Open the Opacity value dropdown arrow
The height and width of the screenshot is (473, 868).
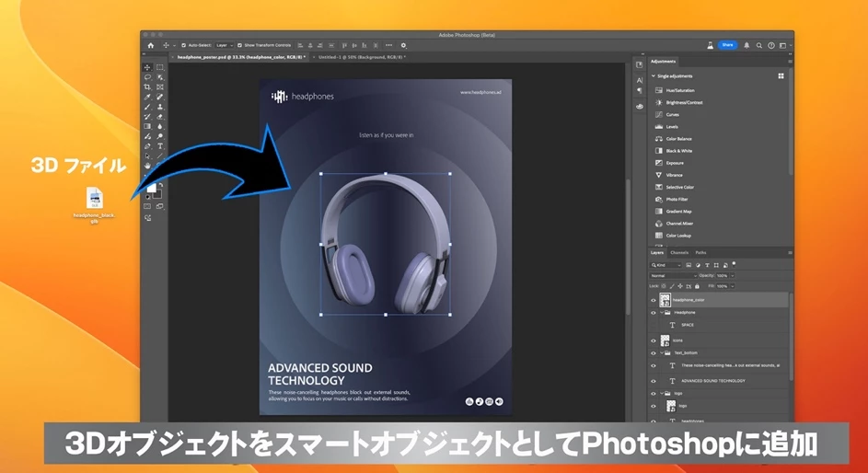click(732, 275)
